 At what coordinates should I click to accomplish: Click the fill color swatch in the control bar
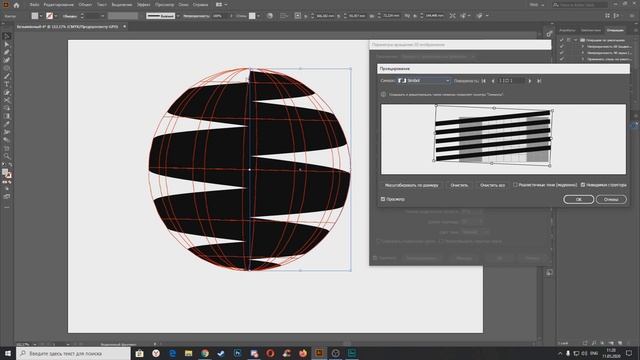click(35, 16)
